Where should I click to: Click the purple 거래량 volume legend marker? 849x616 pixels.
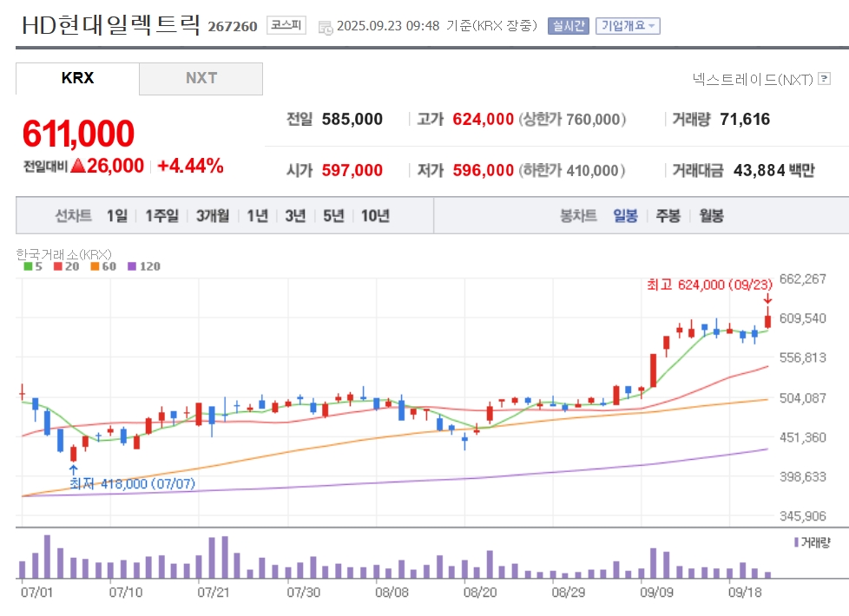point(796,542)
